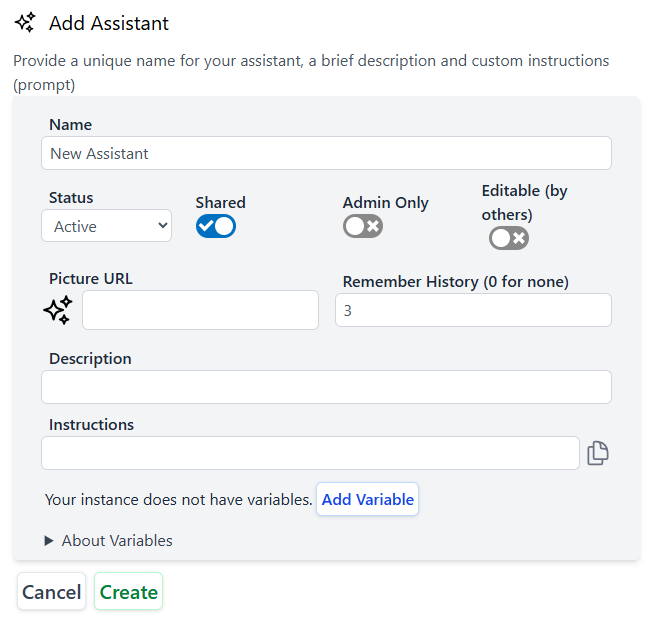Turn on the Editable by others switch
This screenshot has width=663, height=625.
click(509, 238)
